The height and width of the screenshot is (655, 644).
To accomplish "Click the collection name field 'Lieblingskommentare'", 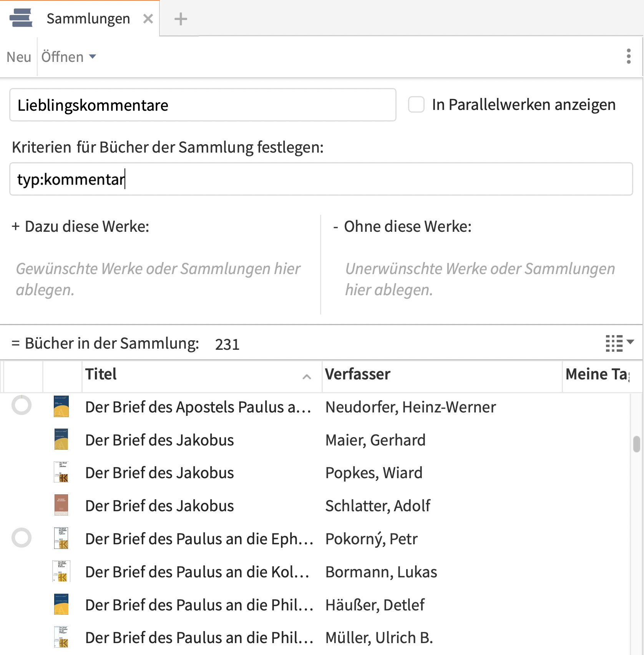I will pos(203,105).
